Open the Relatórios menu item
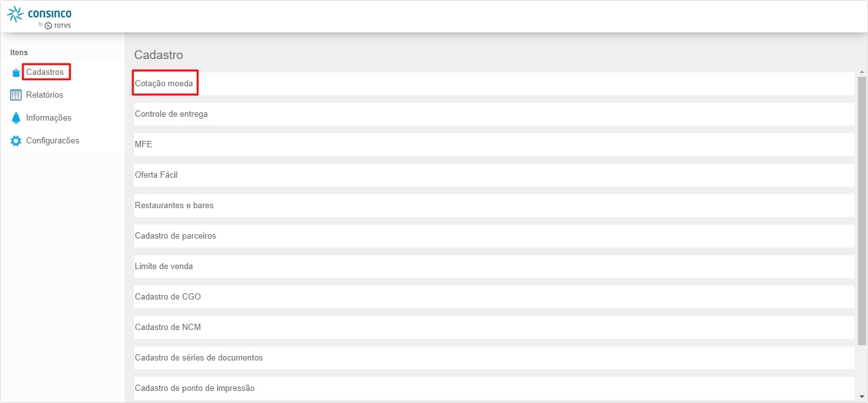This screenshot has height=403, width=868. click(x=44, y=95)
